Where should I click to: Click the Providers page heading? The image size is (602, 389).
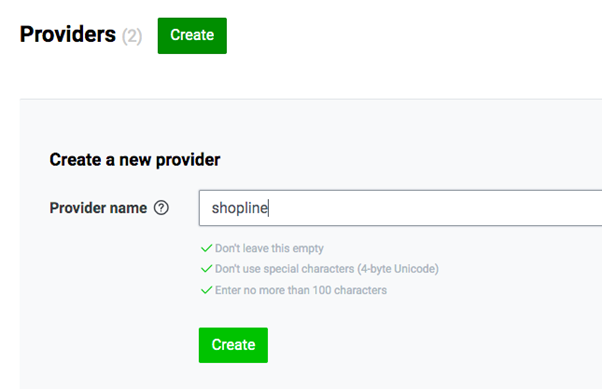(68, 35)
